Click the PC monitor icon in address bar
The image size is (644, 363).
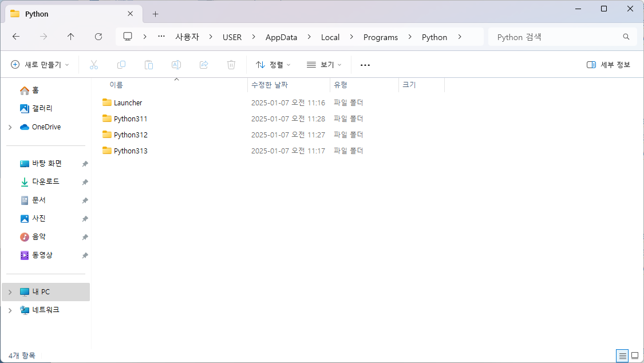pos(128,37)
